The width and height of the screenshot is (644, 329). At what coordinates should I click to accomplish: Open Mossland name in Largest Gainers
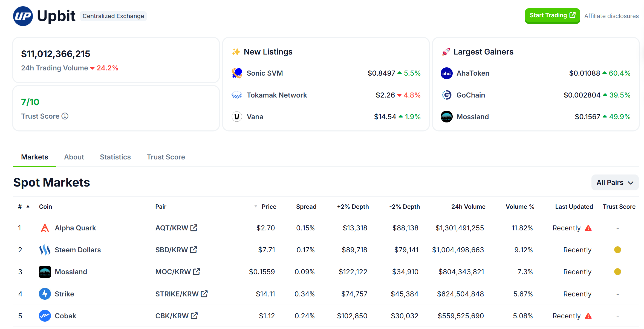coord(472,117)
